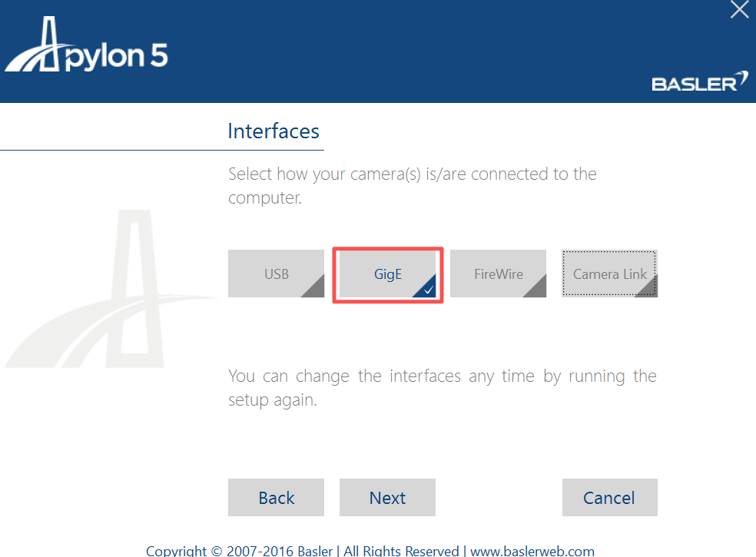
Task: Click the arrow in the BASLER logo
Action: (x=742, y=77)
